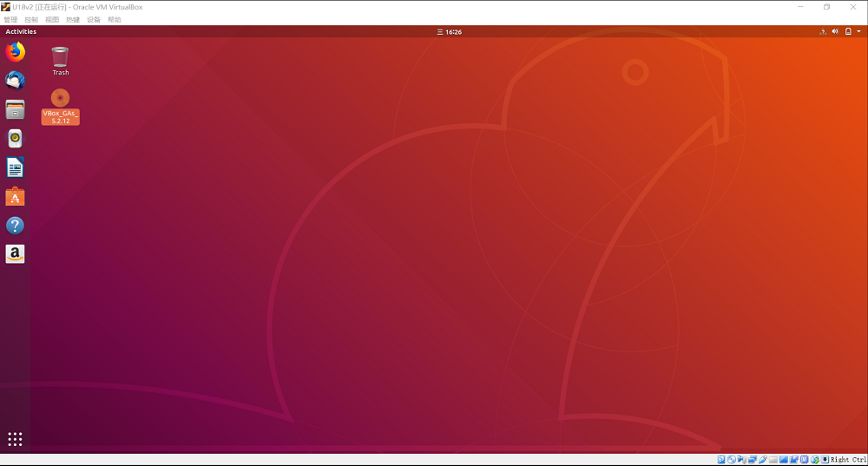The width and height of the screenshot is (868, 466).
Task: Restore down the VirtualBox window
Action: coord(826,7)
